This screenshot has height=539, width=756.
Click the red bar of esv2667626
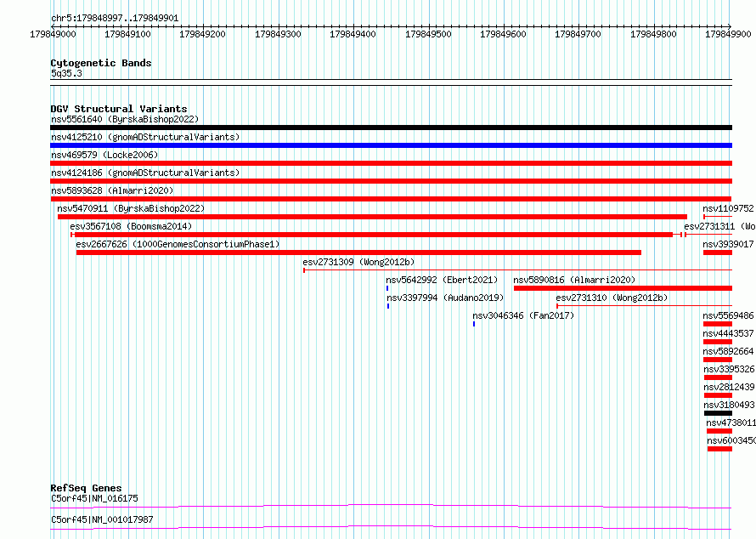point(358,252)
